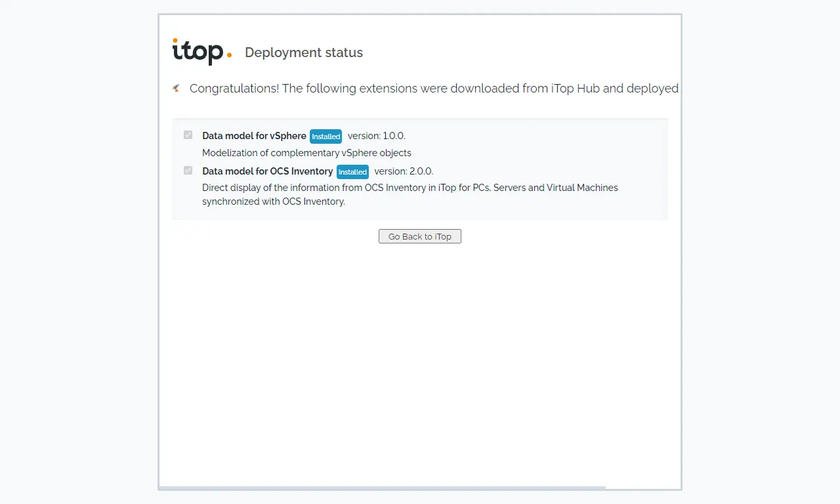Click the 'version: 1.0.0.' text
The height and width of the screenshot is (504, 840).
click(x=377, y=136)
